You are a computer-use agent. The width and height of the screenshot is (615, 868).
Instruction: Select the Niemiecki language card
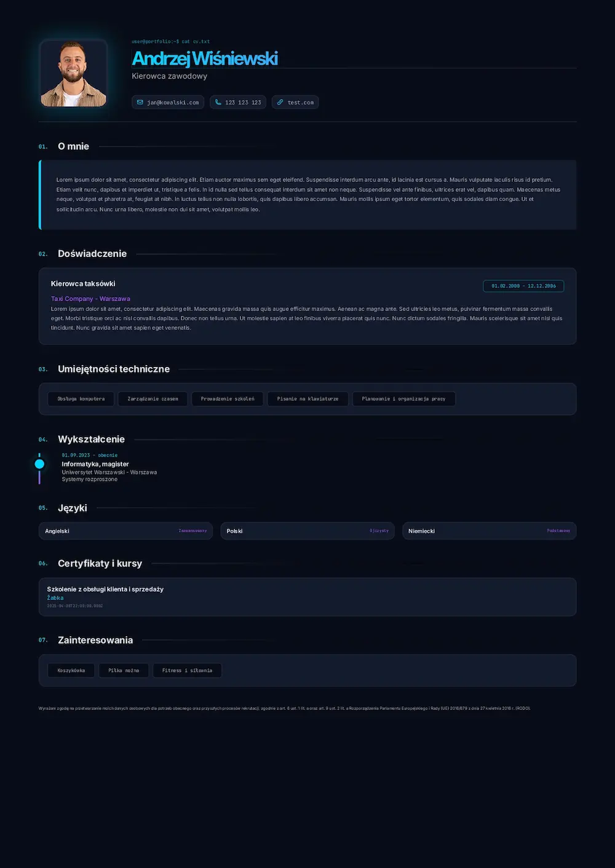click(x=489, y=531)
